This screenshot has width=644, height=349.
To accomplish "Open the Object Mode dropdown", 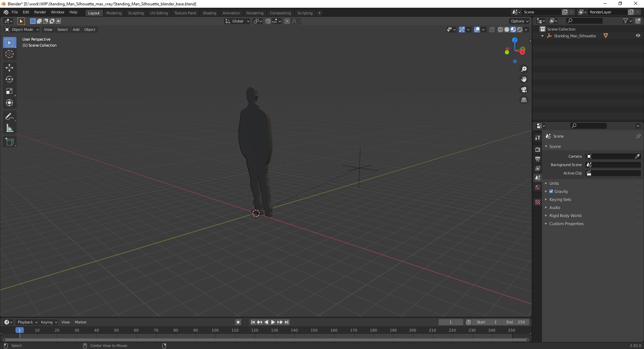I will (22, 30).
